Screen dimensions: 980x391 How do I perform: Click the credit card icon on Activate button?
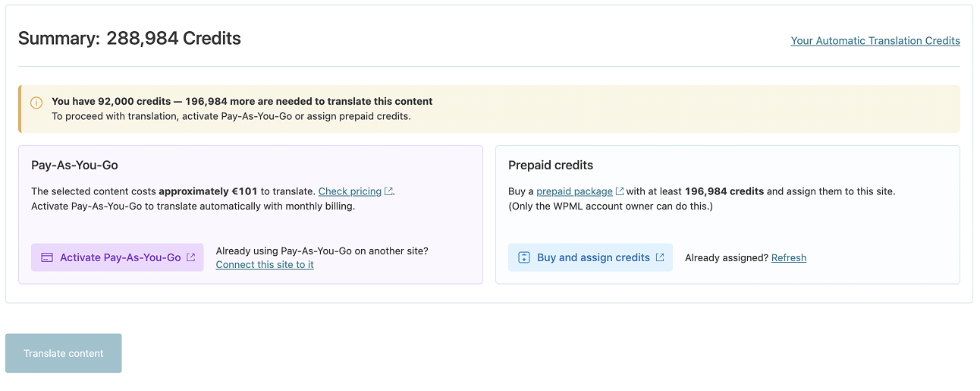pyautogui.click(x=47, y=257)
